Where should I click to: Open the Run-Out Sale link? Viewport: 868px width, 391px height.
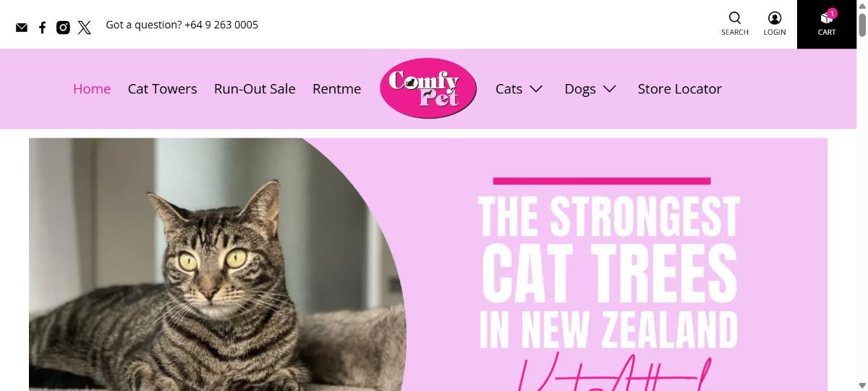(x=255, y=89)
